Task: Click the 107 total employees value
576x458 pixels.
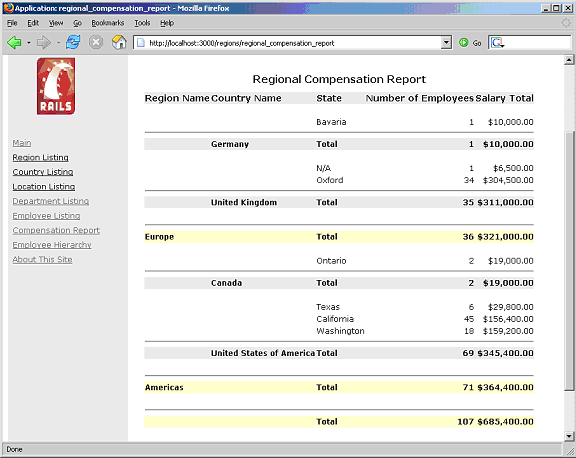Action: pos(465,422)
